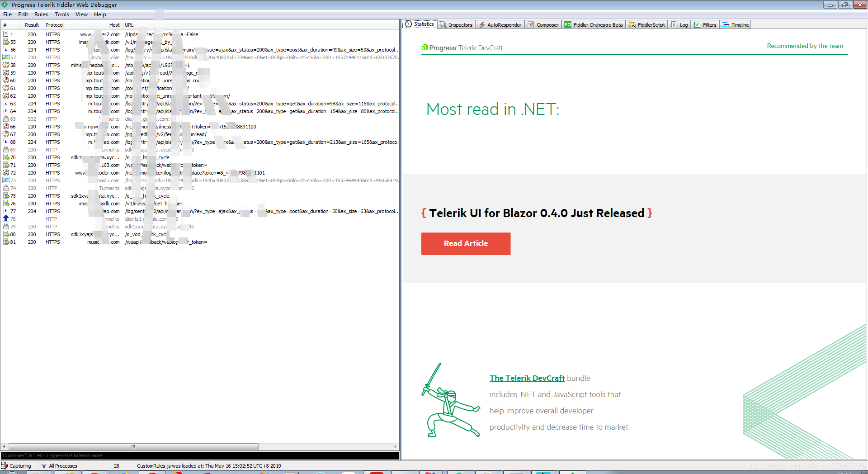This screenshot has width=868, height=474.
Task: Click the lock icon of session 65
Action: coord(6,119)
